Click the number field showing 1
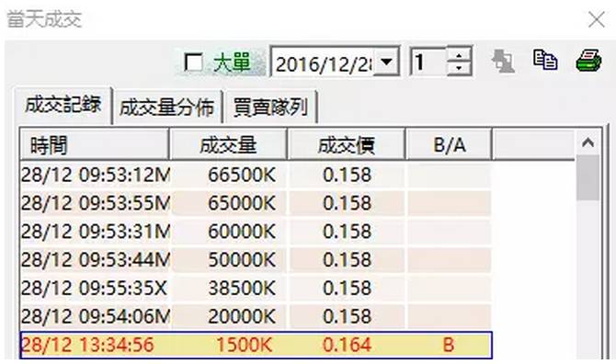616x364 pixels. coord(428,62)
